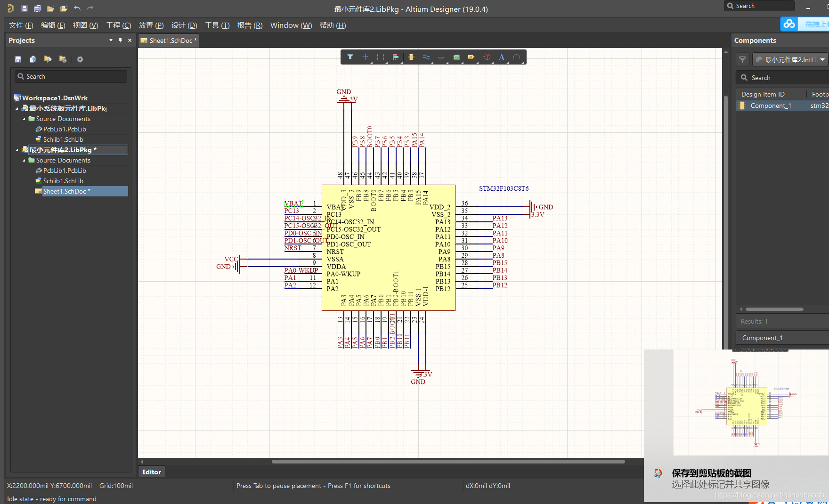Undo the last action

(77, 8)
